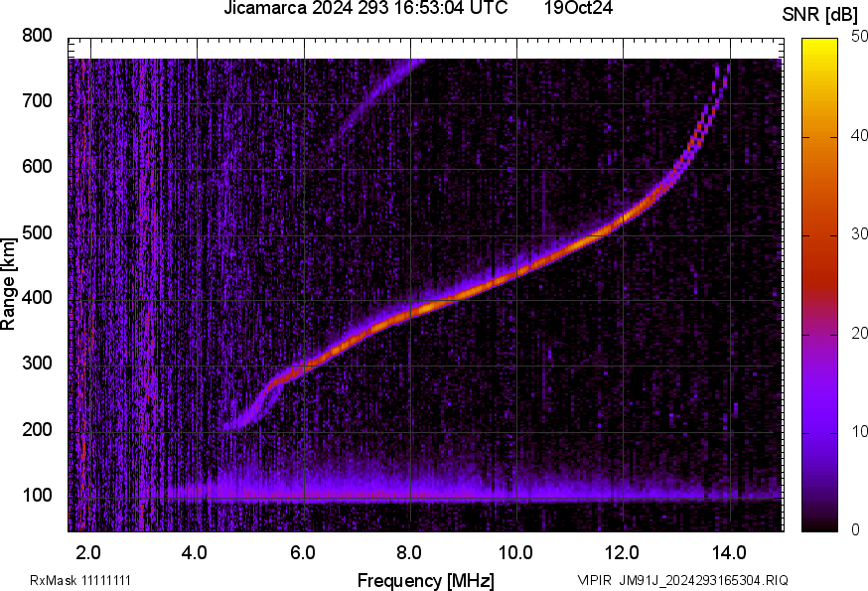Click the colorbar value '0'
The height and width of the screenshot is (591, 868).
coord(855,530)
